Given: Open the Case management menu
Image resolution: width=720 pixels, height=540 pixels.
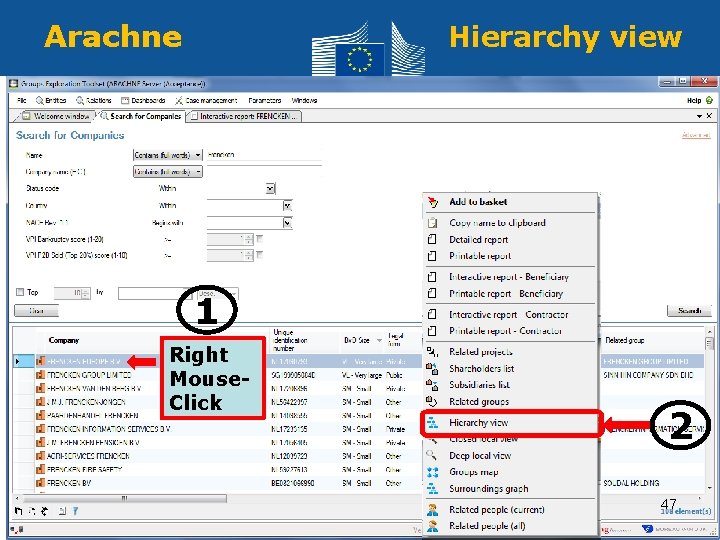Looking at the screenshot, I should click(206, 100).
